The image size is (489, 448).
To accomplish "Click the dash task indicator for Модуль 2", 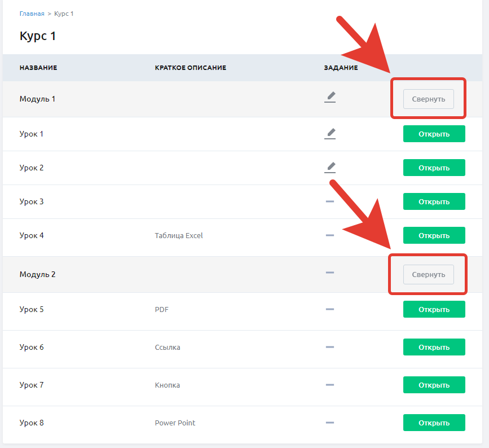I will (x=329, y=273).
